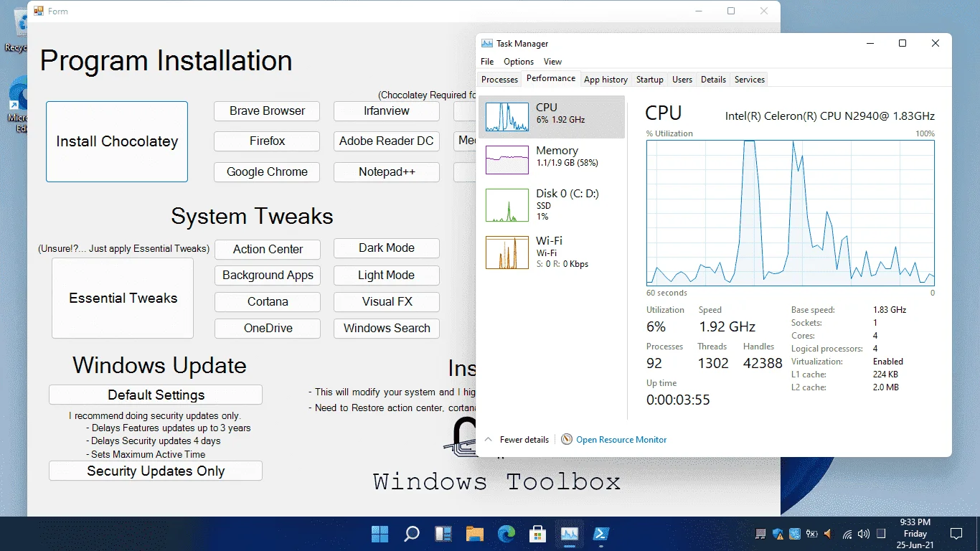The height and width of the screenshot is (551, 980).
Task: Enable Light Mode in System Tweaks
Action: tap(387, 275)
